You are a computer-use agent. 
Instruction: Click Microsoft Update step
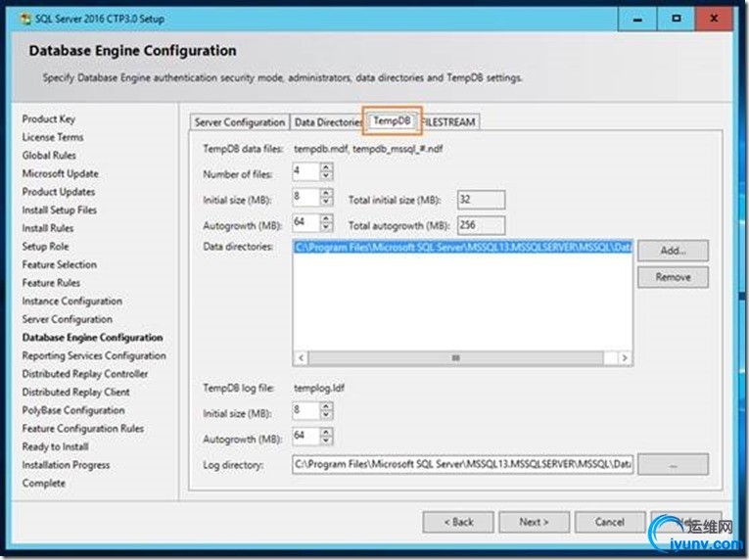point(60,173)
